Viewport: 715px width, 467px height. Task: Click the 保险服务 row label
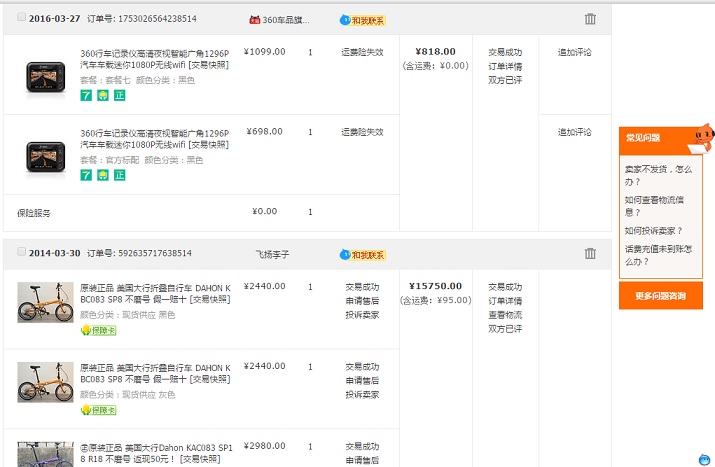(x=34, y=213)
